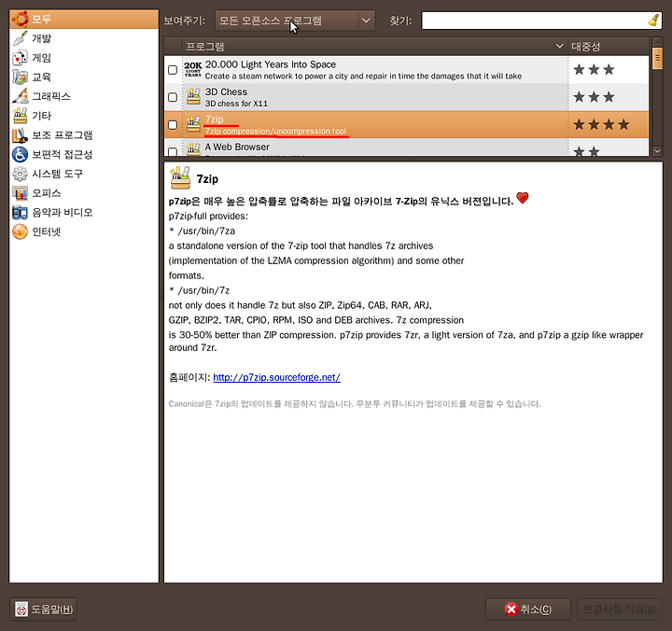The image size is (672, 631).
Task: Click the 7zip row package icon
Action: click(193, 124)
